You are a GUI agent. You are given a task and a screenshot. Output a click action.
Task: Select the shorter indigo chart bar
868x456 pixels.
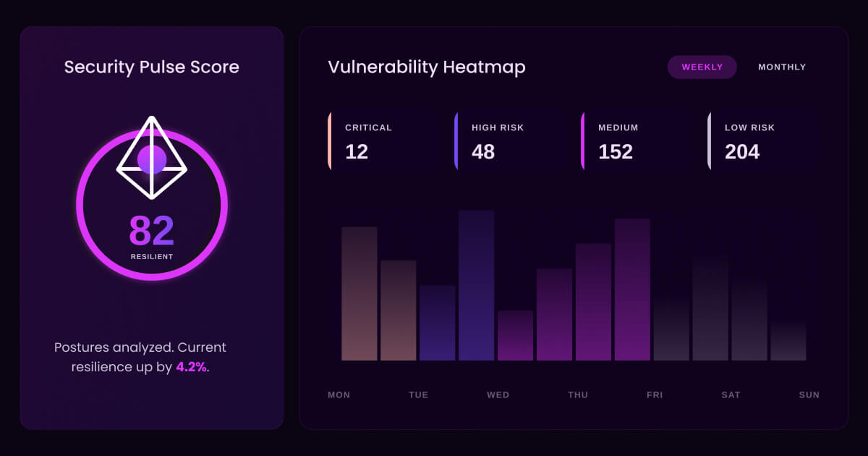(438, 323)
